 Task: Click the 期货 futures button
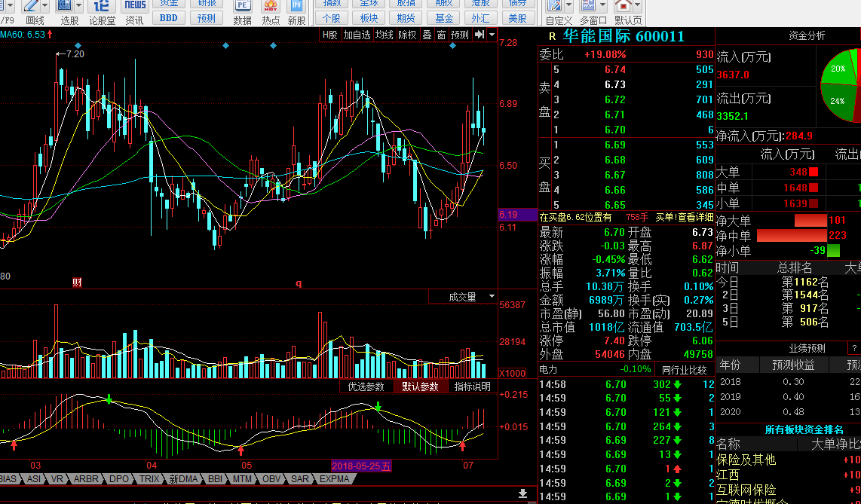(x=406, y=18)
